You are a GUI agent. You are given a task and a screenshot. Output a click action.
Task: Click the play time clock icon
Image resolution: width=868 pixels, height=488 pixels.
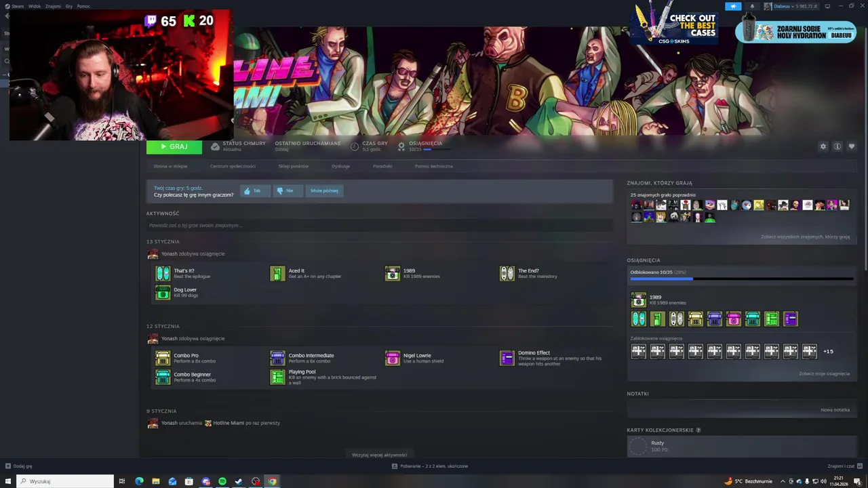coord(355,146)
